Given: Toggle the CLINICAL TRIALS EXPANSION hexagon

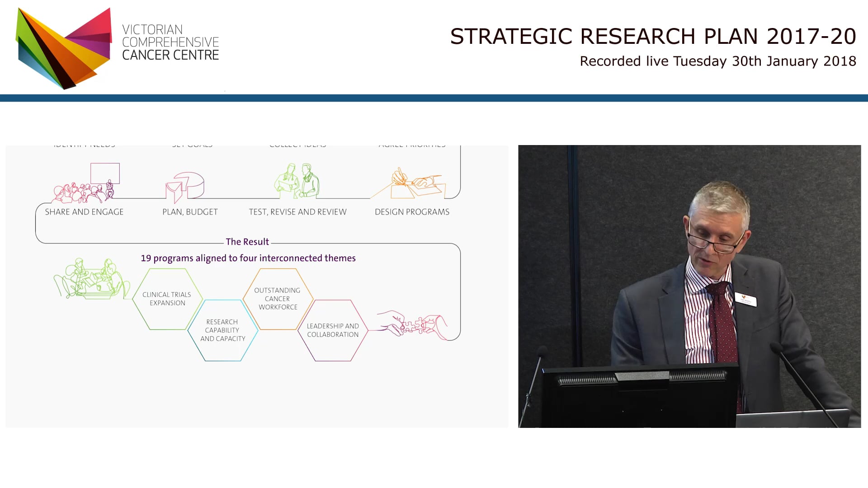Looking at the screenshot, I should [x=167, y=298].
